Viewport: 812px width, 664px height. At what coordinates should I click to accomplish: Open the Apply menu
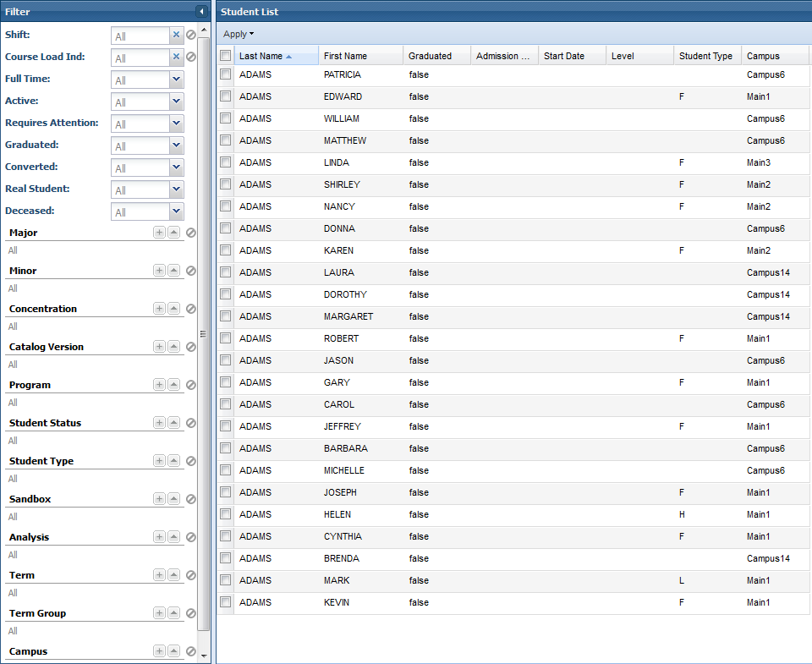point(238,34)
